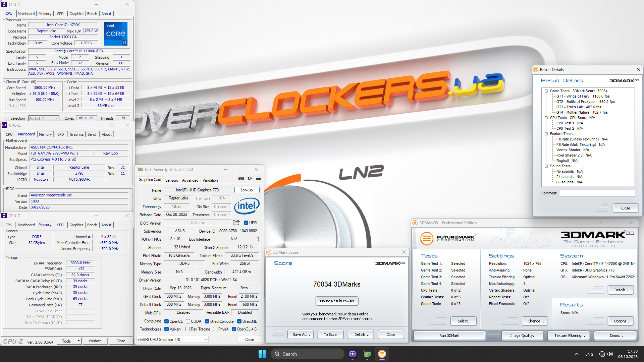Refresh GPU-Z data with the refresh icon
Viewport: 644px width, 362px height.
pos(250,178)
